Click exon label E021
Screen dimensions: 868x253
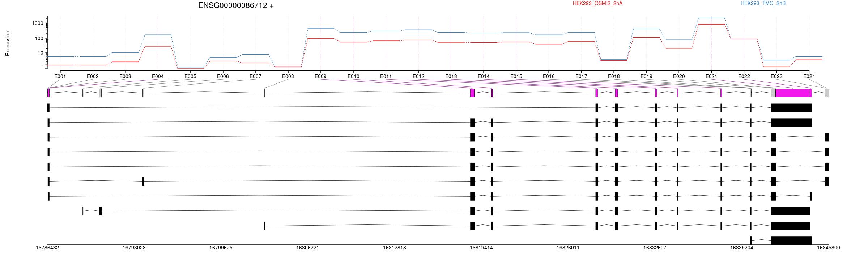point(711,76)
